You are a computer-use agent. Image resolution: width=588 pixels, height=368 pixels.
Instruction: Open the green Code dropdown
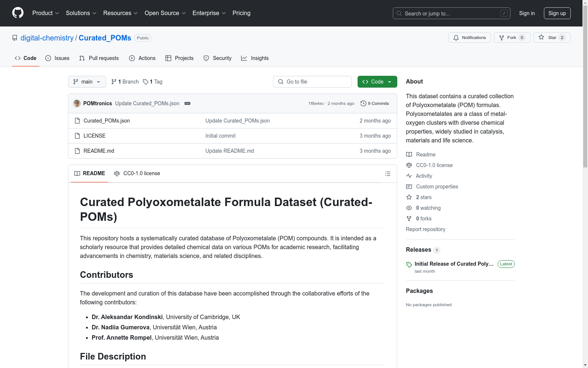(377, 82)
